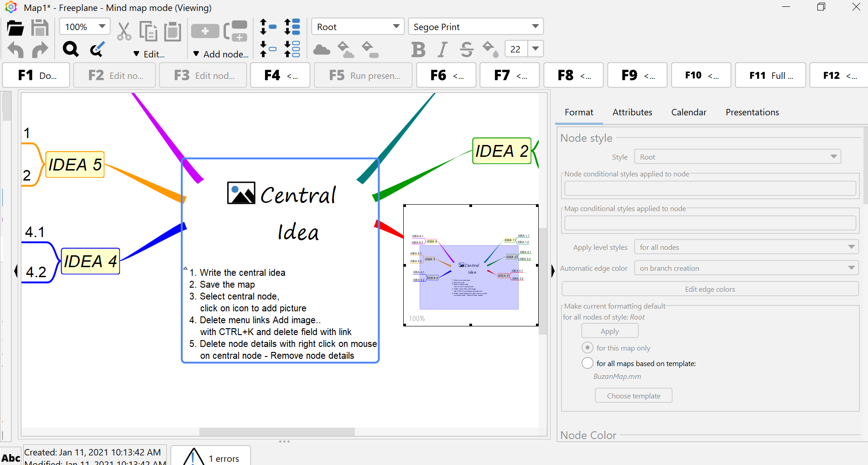Click the warning triangle errors icon
This screenshot has height=465, width=868.
[x=193, y=457]
